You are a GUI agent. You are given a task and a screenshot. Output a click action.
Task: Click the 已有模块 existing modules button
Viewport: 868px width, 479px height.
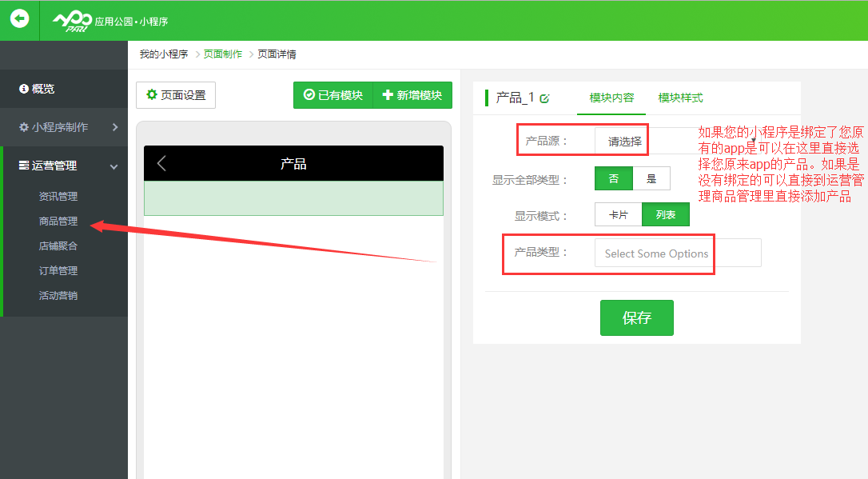pos(332,95)
